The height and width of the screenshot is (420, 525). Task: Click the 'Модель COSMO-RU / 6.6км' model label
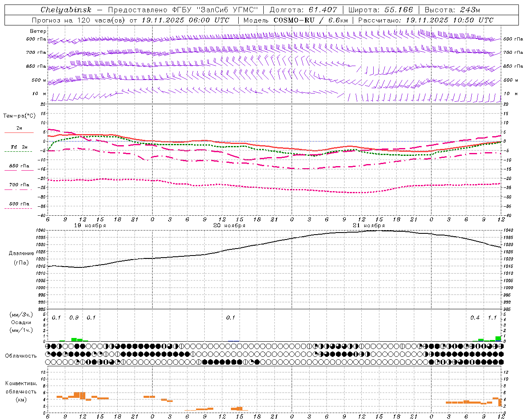point(295,20)
